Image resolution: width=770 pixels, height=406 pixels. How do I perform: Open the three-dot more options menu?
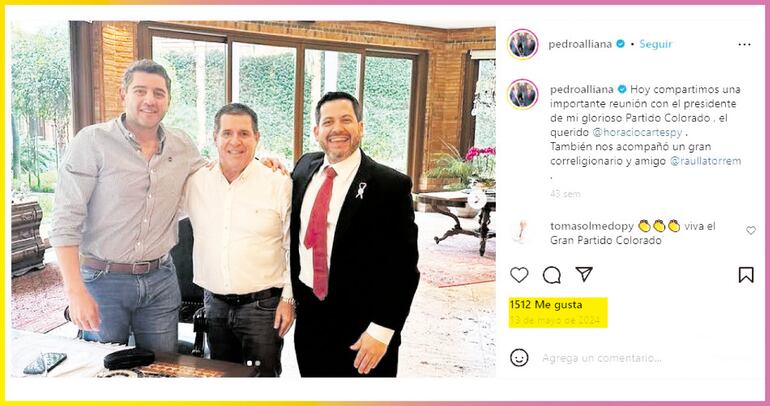[744, 45]
